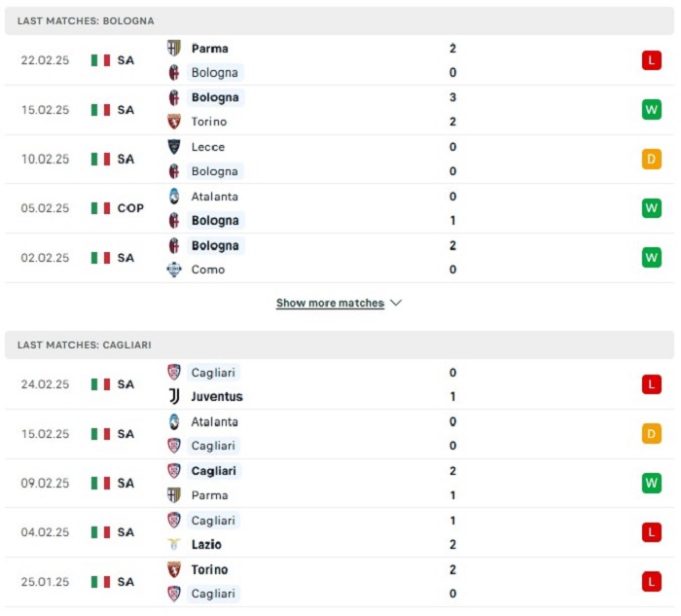
Task: Select the Last Matches: Bologna header
Action: [x=86, y=20]
